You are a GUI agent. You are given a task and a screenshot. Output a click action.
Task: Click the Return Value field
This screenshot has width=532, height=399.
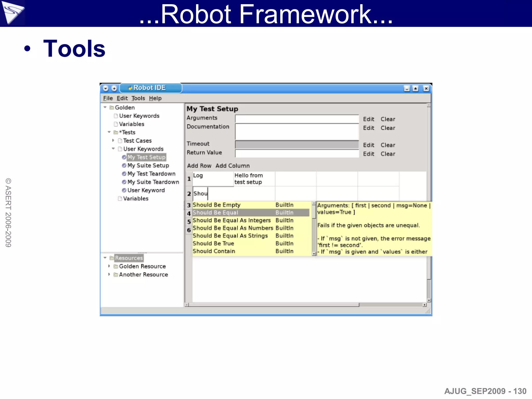[x=297, y=154]
